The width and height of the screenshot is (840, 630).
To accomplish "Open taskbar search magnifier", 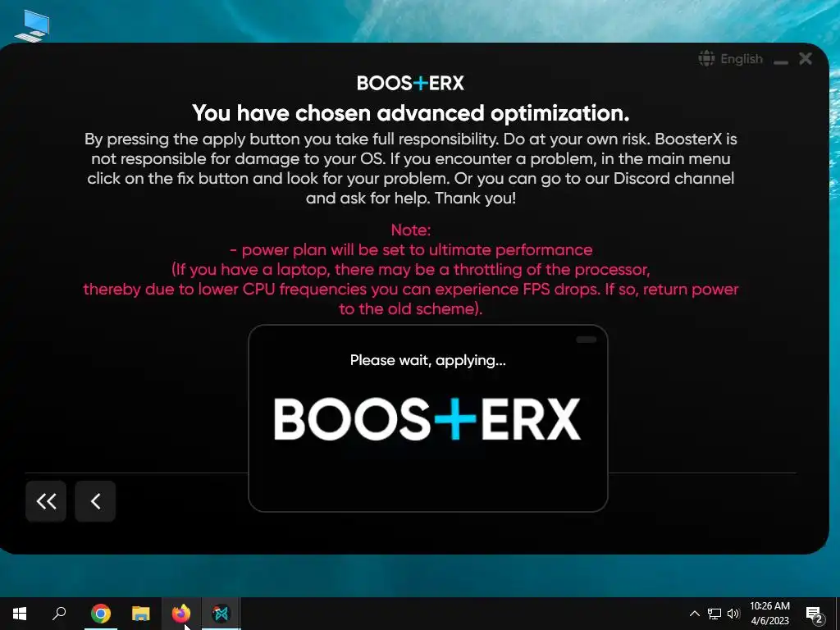I will [59, 614].
